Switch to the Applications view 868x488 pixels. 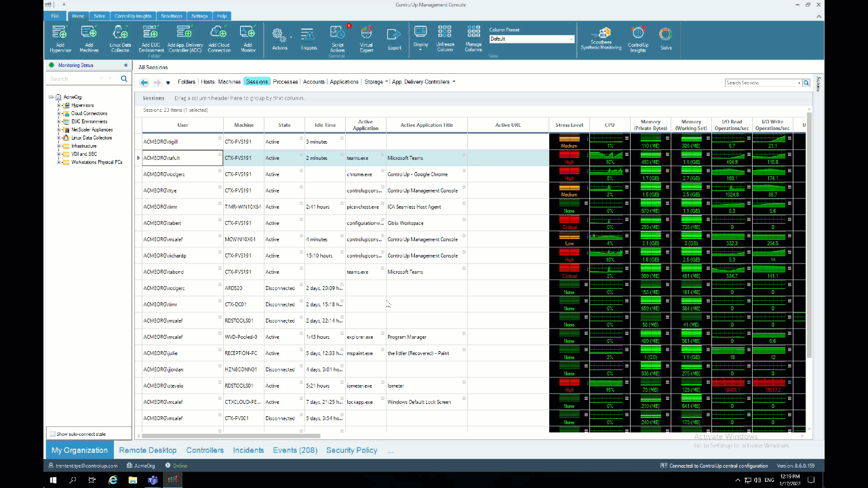click(x=344, y=82)
